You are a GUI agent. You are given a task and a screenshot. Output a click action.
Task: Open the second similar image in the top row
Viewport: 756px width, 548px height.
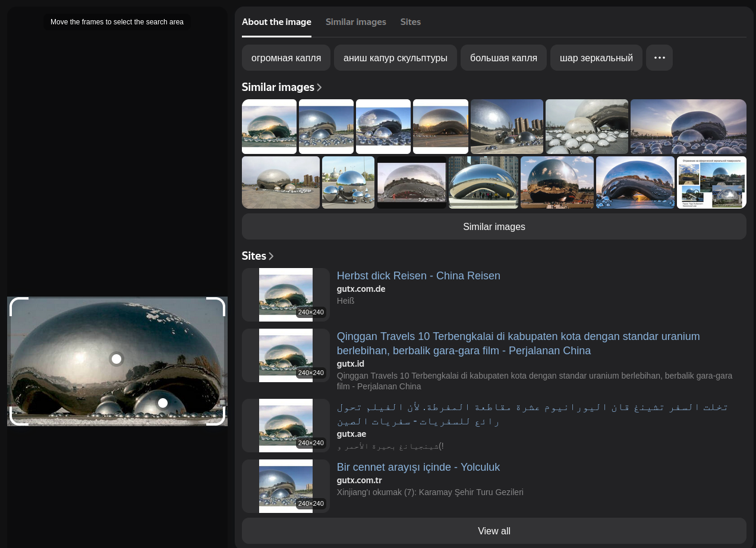pyautogui.click(x=326, y=127)
